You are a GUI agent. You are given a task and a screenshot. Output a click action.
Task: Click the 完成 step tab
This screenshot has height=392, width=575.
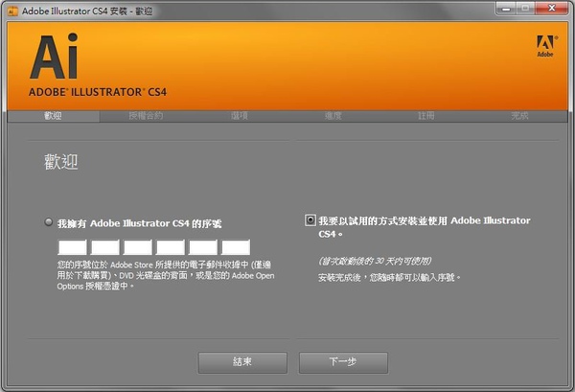click(519, 116)
